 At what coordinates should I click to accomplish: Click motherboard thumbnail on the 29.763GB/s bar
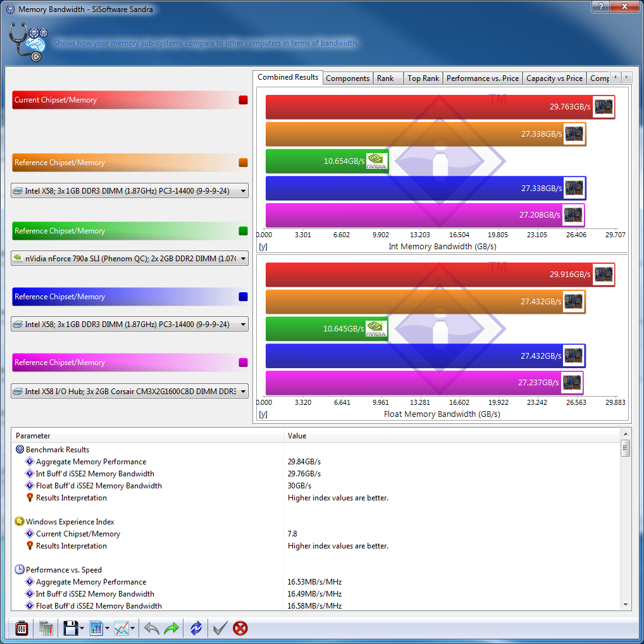click(x=604, y=107)
